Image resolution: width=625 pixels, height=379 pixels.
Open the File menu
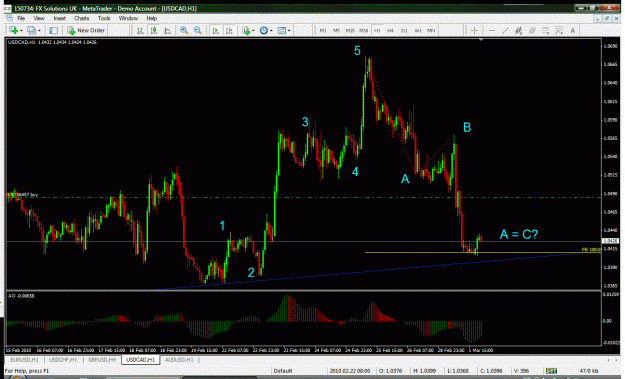(21, 18)
